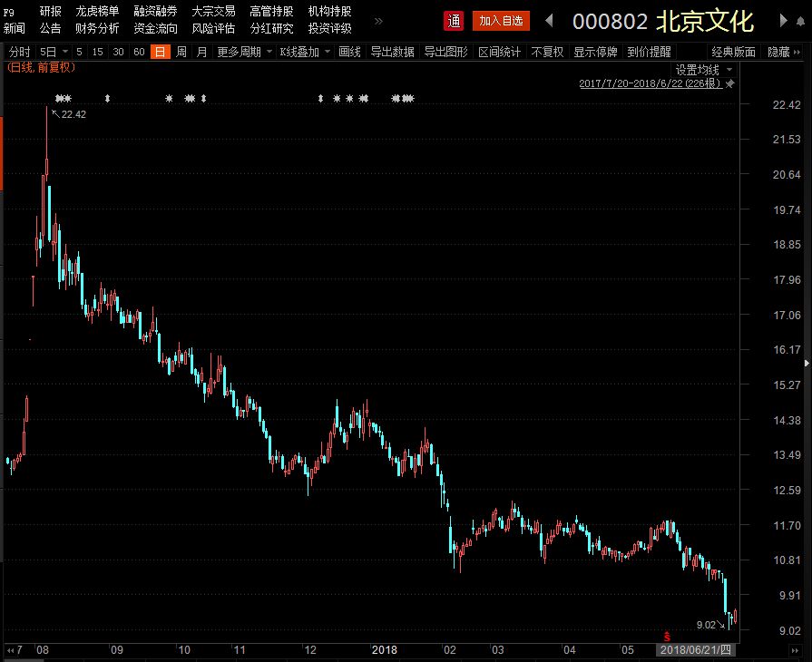The width and height of the screenshot is (812, 662).
Task: Click 日线 前复权 label
Action: pos(41,68)
